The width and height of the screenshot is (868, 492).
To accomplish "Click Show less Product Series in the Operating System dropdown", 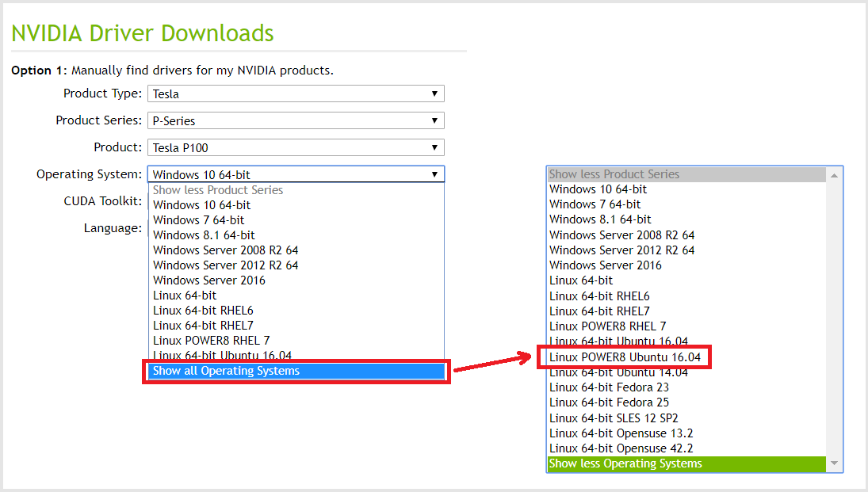I will tap(296, 190).
